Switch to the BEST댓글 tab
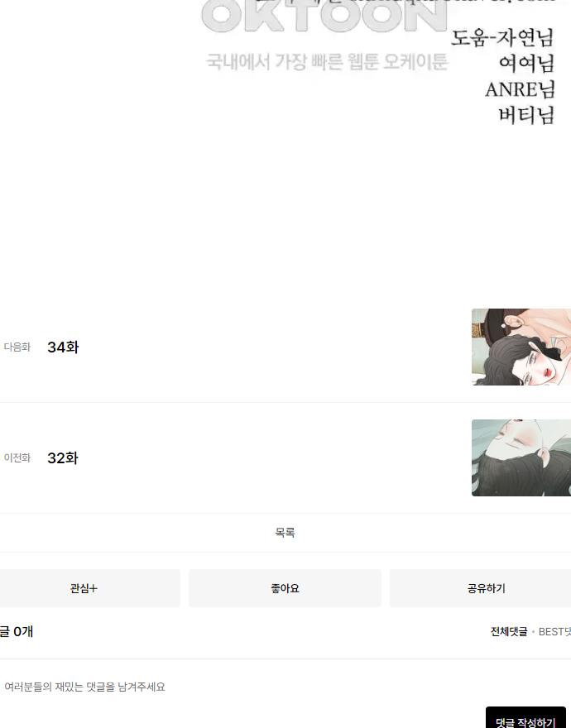Screen dimensions: 571x728 pos(554,631)
